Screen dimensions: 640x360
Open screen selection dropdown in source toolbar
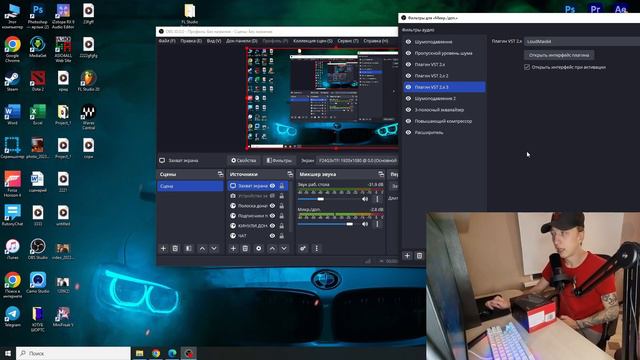(x=357, y=160)
